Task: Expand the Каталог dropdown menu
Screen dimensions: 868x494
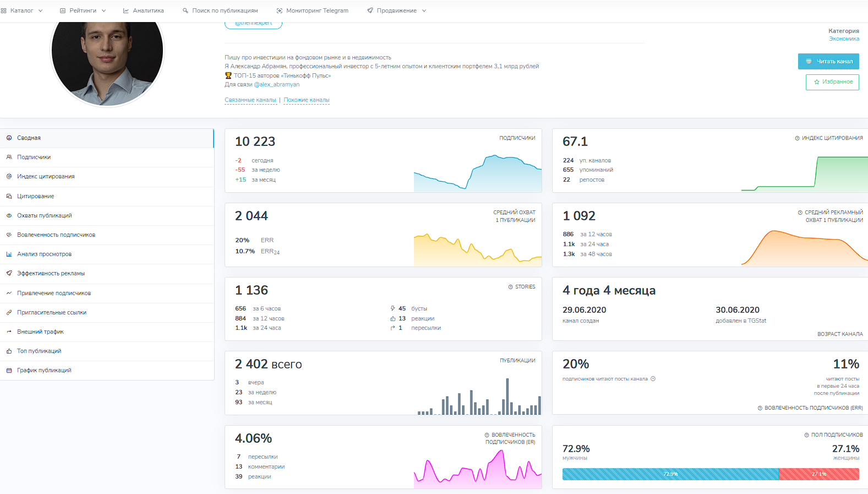Action: pos(22,10)
